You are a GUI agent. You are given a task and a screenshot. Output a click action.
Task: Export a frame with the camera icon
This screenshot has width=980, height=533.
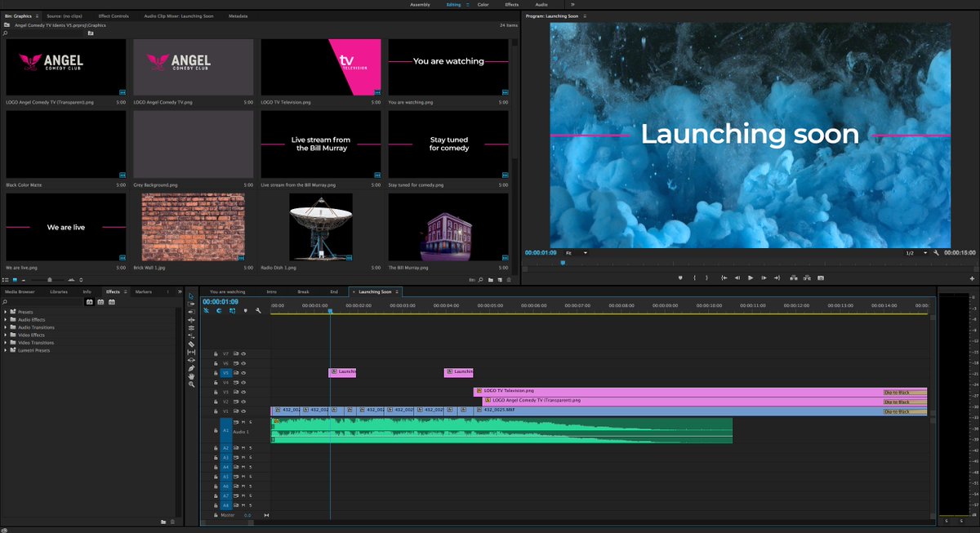point(821,278)
